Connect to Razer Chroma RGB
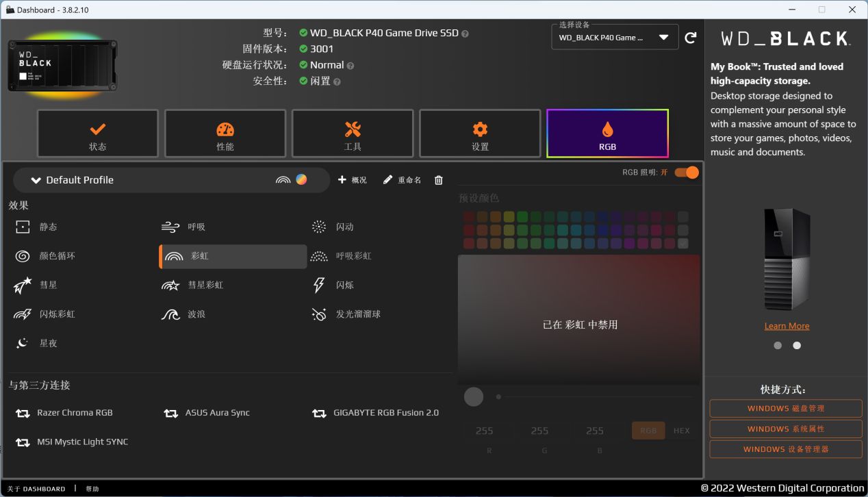 tap(64, 413)
